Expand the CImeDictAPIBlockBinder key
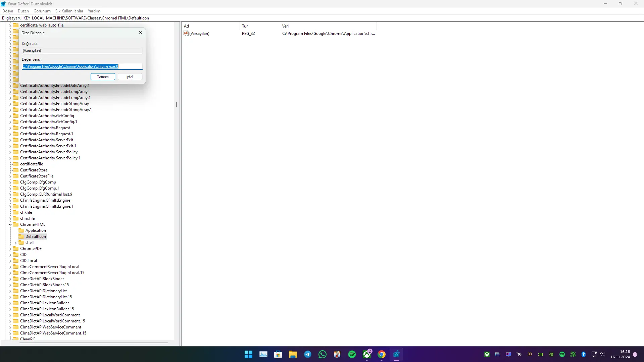The width and height of the screenshot is (644, 362). tap(10, 279)
